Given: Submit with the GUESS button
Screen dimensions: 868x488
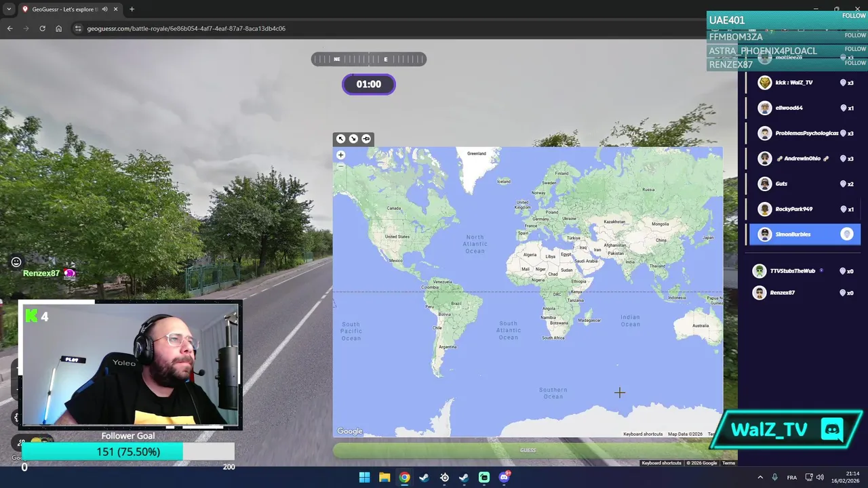Looking at the screenshot, I should 528,450.
